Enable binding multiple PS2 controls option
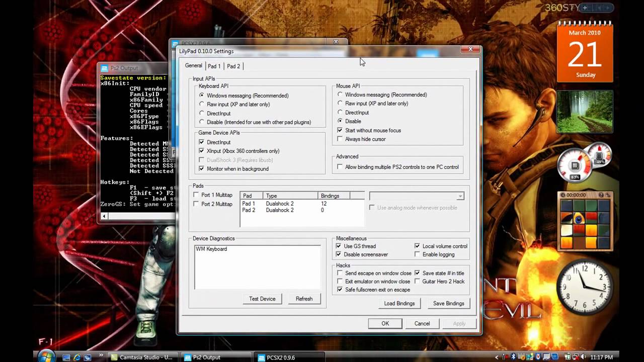 tap(397, 167)
